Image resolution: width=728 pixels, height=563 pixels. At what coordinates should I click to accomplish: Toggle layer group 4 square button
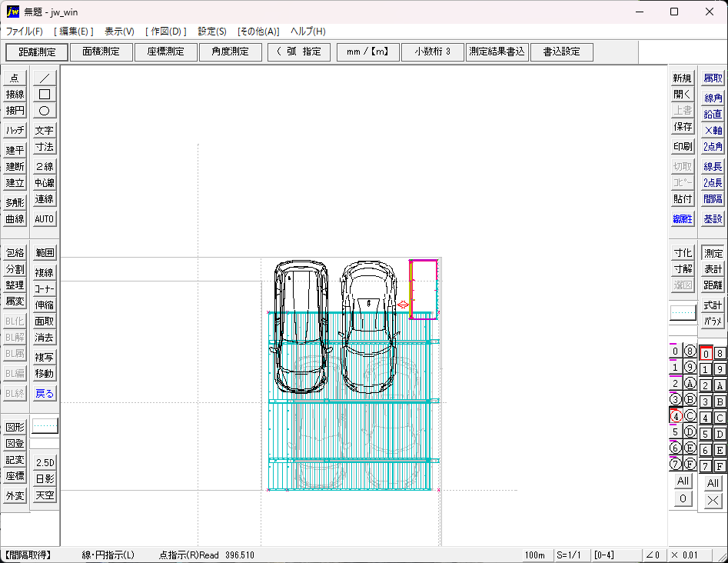click(x=705, y=418)
